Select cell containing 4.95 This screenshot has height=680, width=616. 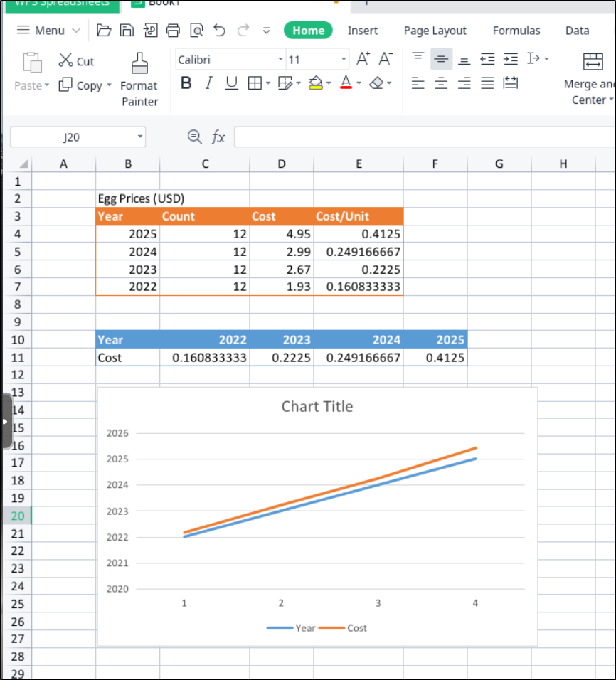(282, 234)
